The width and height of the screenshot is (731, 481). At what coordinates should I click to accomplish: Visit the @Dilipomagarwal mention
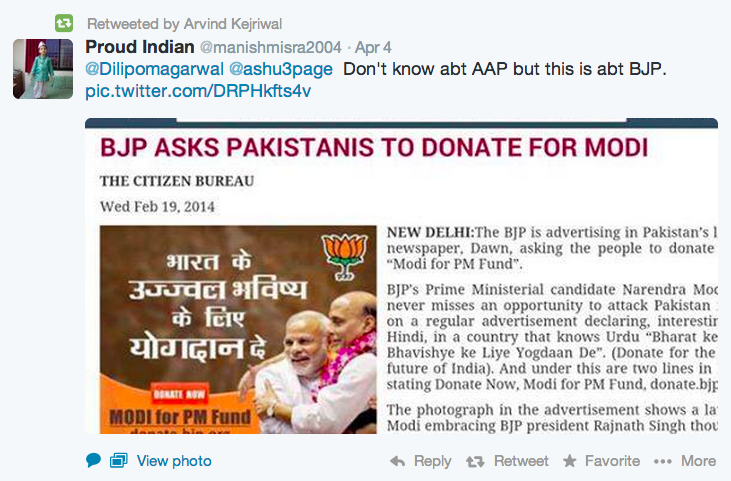(155, 69)
